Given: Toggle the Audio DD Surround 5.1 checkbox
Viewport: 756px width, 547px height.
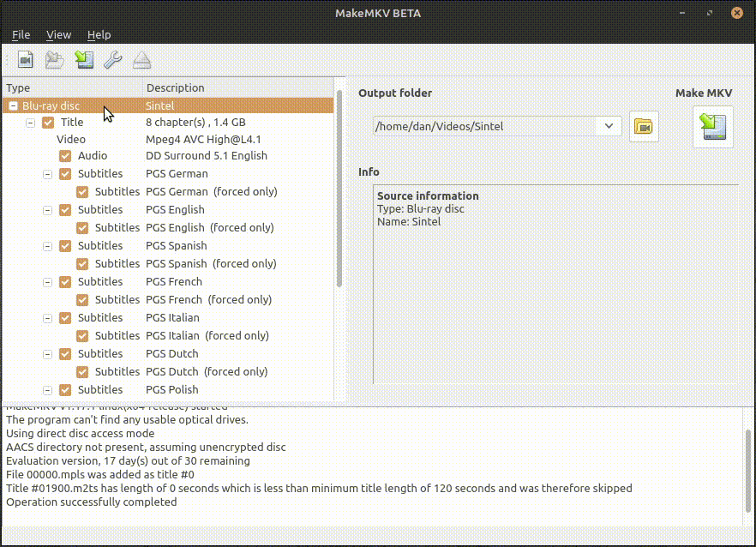Looking at the screenshot, I should click(x=65, y=156).
